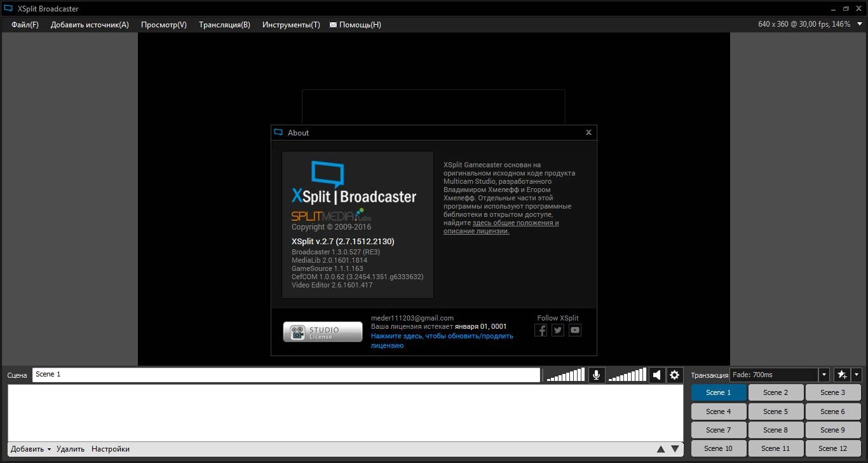Image resolution: width=868 pixels, height=463 pixels.
Task: Move source down with the down arrow
Action: click(675, 449)
